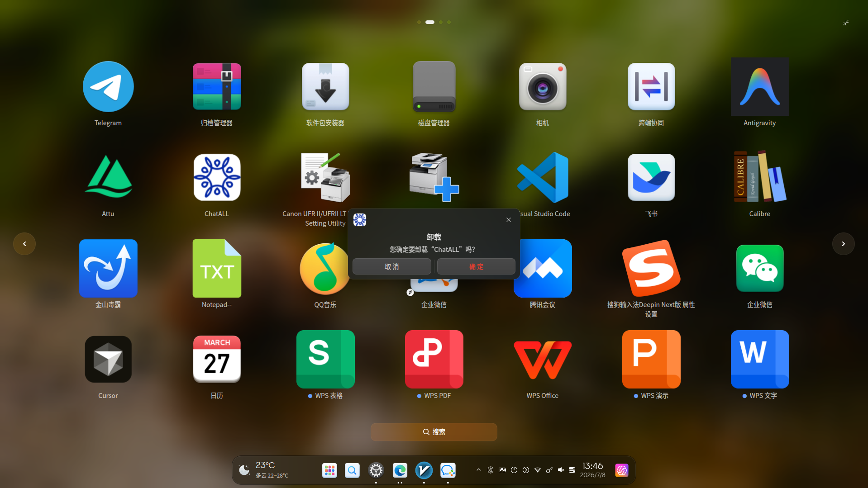Launch Calibre e-book manager
The image size is (868, 488).
click(760, 177)
